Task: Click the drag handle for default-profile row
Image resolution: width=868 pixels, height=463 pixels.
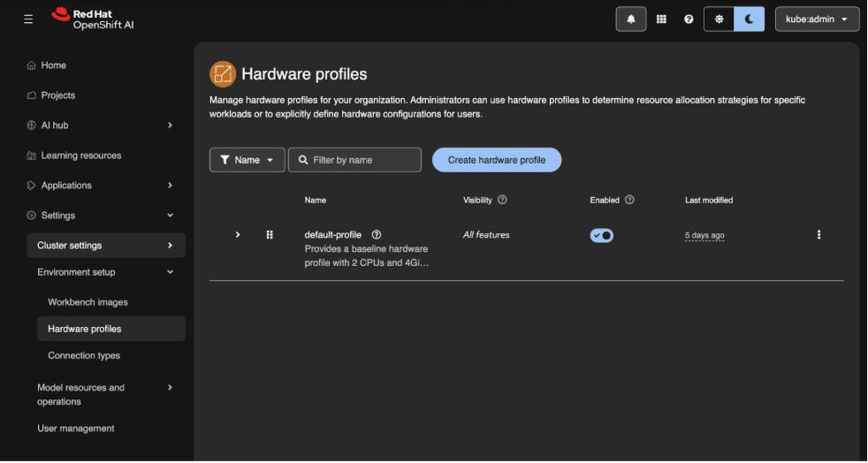Action: 270,235
